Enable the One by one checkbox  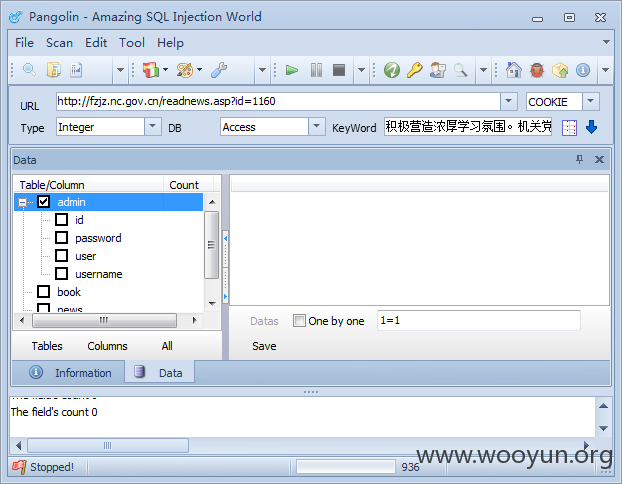(299, 321)
